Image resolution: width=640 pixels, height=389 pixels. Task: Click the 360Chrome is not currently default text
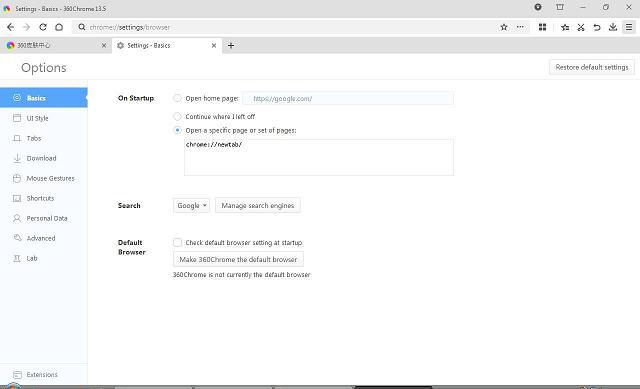[x=242, y=275]
